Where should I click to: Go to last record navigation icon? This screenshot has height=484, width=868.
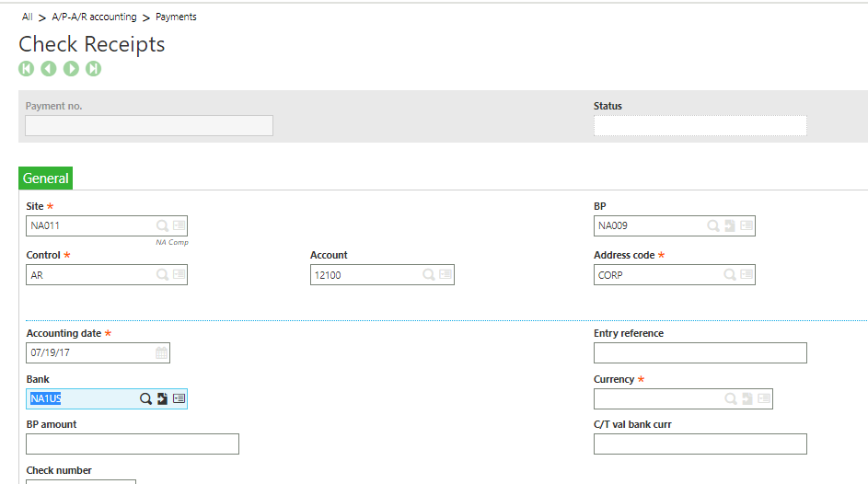(x=93, y=69)
